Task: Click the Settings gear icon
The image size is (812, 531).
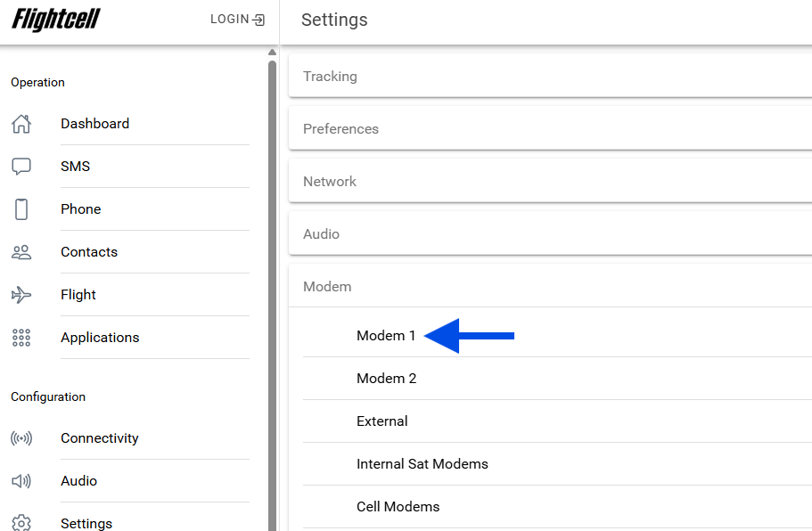Action: 21,523
